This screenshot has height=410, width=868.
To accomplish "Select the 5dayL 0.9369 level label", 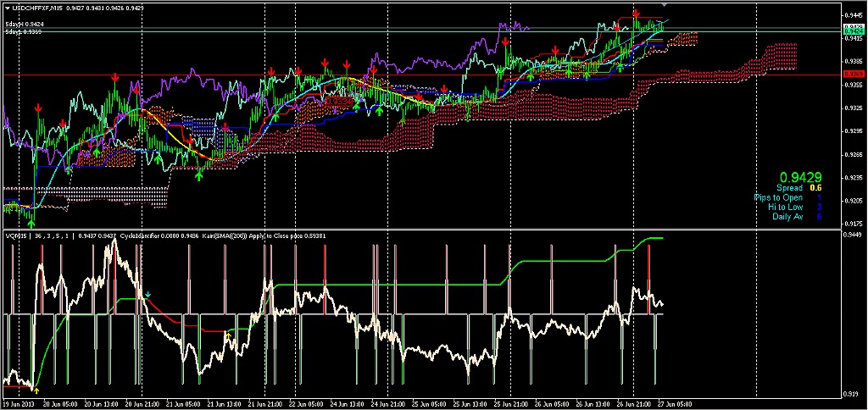I will pyautogui.click(x=25, y=32).
